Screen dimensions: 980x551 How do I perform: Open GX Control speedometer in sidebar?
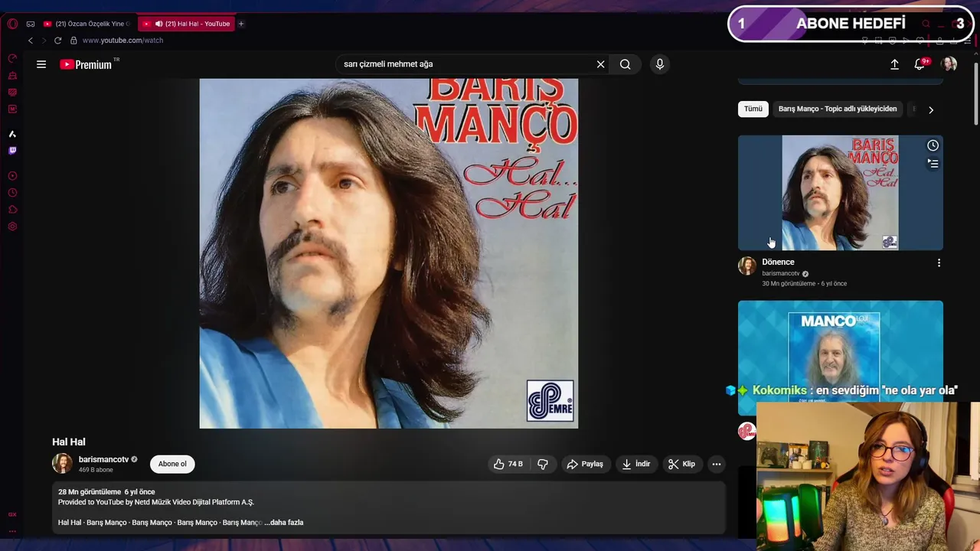click(x=12, y=58)
